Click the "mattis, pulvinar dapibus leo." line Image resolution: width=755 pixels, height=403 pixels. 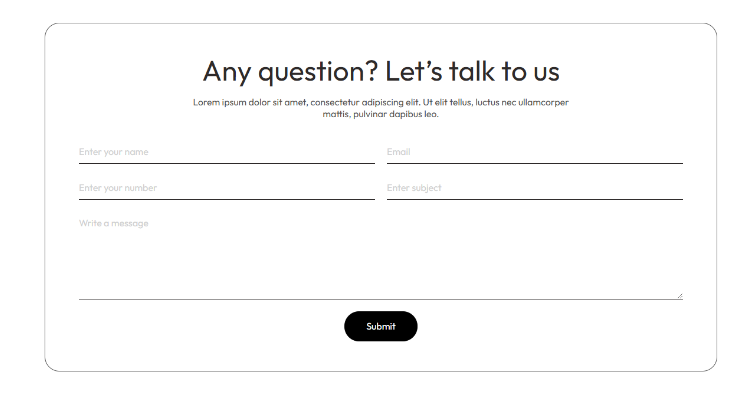tap(381, 114)
